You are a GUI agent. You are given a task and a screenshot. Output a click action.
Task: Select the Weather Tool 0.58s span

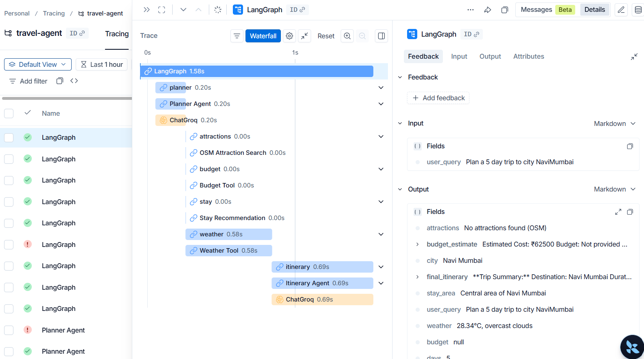tap(229, 251)
